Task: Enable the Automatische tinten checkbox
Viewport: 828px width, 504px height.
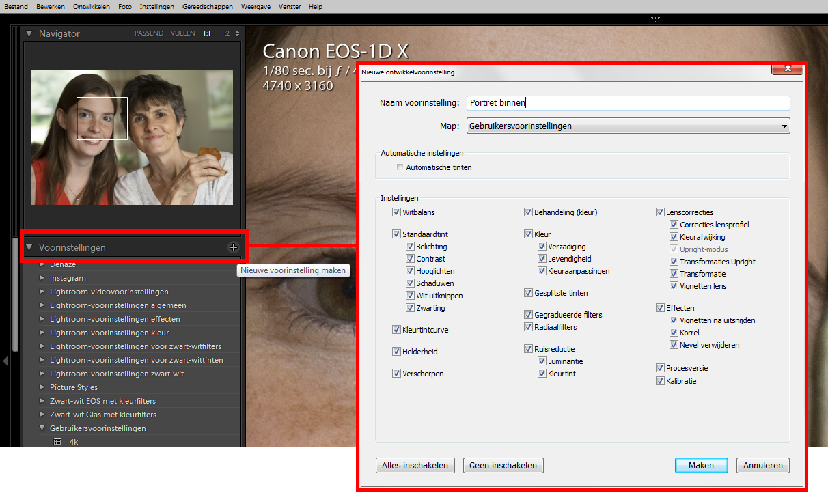Action: pos(400,167)
